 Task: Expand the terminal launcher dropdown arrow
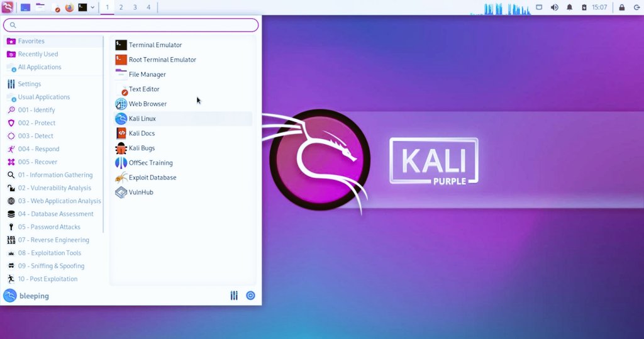click(92, 8)
